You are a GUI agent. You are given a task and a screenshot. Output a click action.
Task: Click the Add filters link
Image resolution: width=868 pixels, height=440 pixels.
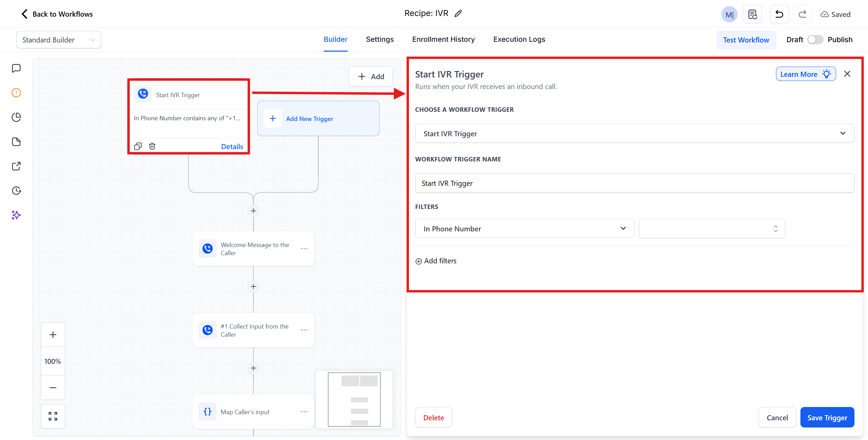436,261
